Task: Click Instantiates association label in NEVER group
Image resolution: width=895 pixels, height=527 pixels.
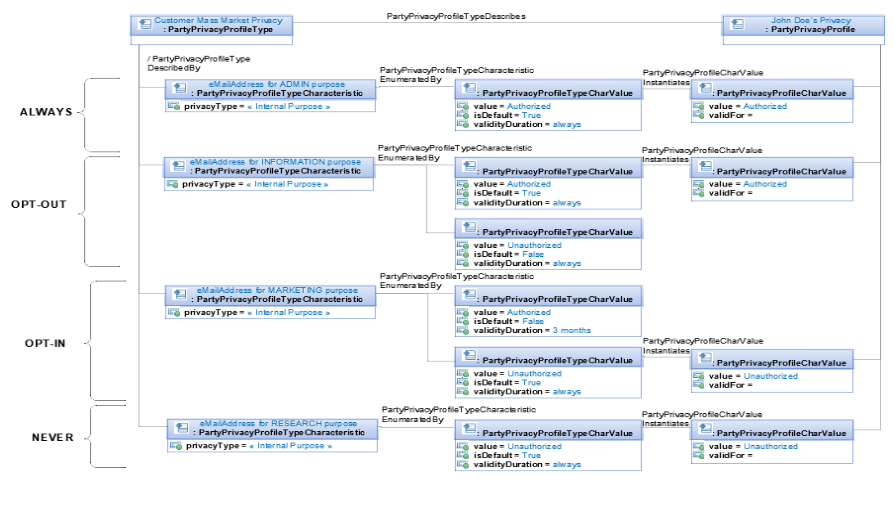Action: 666,423
